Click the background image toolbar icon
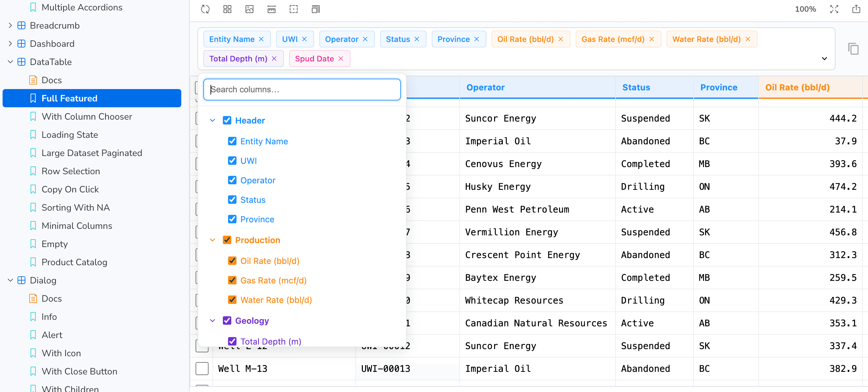 tap(249, 9)
